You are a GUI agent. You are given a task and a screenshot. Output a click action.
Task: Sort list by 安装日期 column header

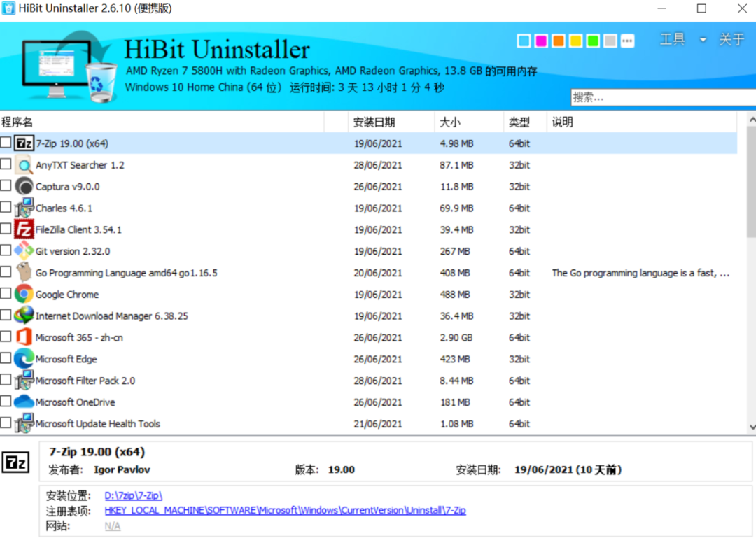pos(374,122)
